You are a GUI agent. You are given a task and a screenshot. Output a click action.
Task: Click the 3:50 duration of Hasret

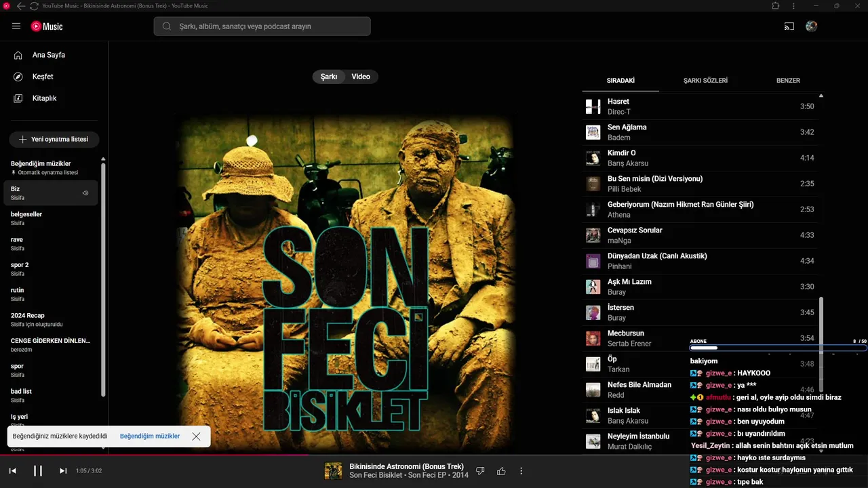[807, 106]
